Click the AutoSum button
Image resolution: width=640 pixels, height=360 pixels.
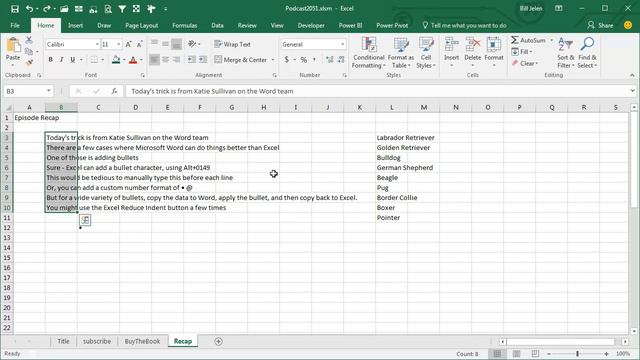pyautogui.click(x=529, y=40)
